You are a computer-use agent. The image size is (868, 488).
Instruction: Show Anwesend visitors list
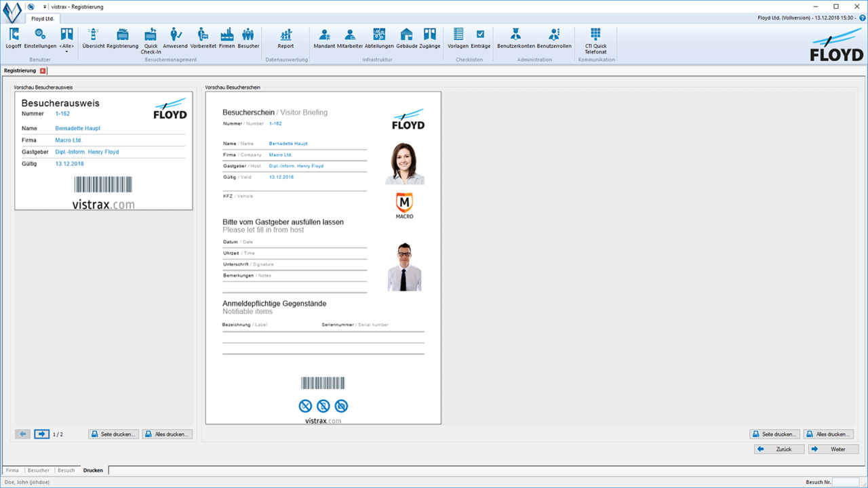click(x=175, y=38)
